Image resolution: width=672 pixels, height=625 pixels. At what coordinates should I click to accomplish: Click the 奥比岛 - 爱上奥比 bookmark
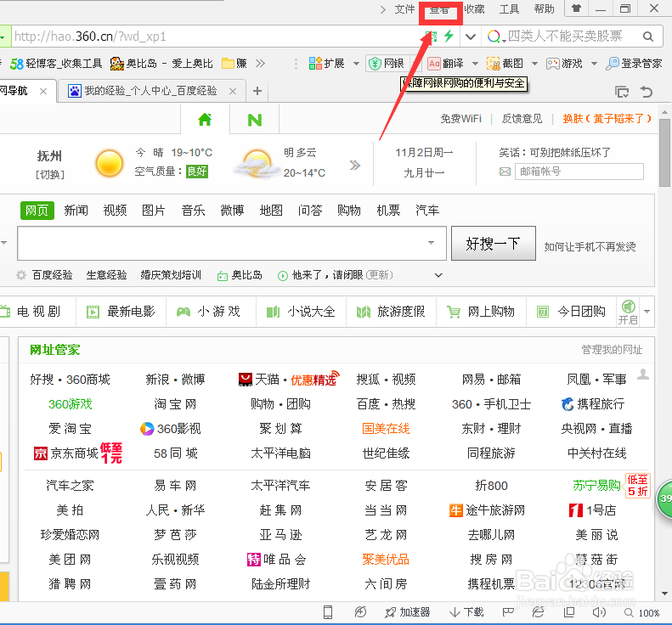161,64
